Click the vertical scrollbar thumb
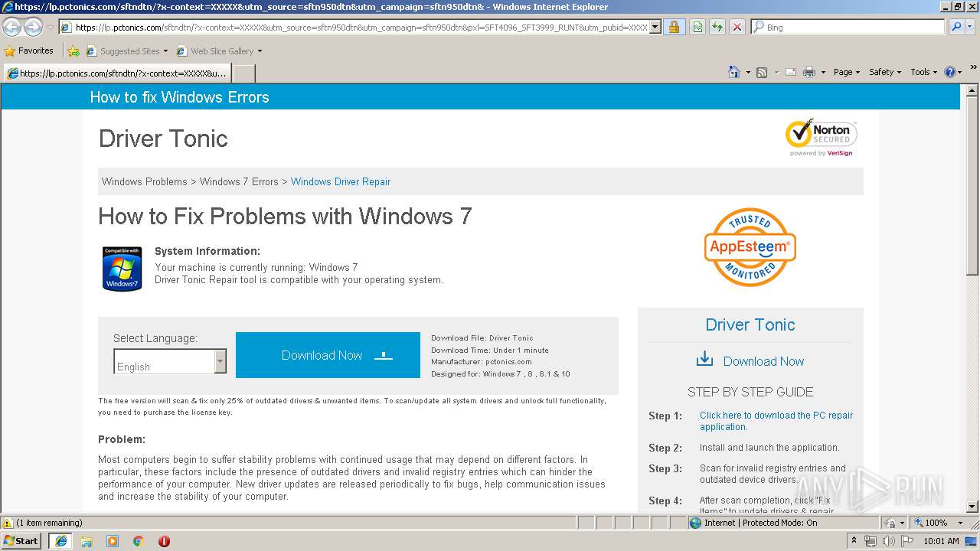The height and width of the screenshot is (551, 980). click(x=972, y=187)
